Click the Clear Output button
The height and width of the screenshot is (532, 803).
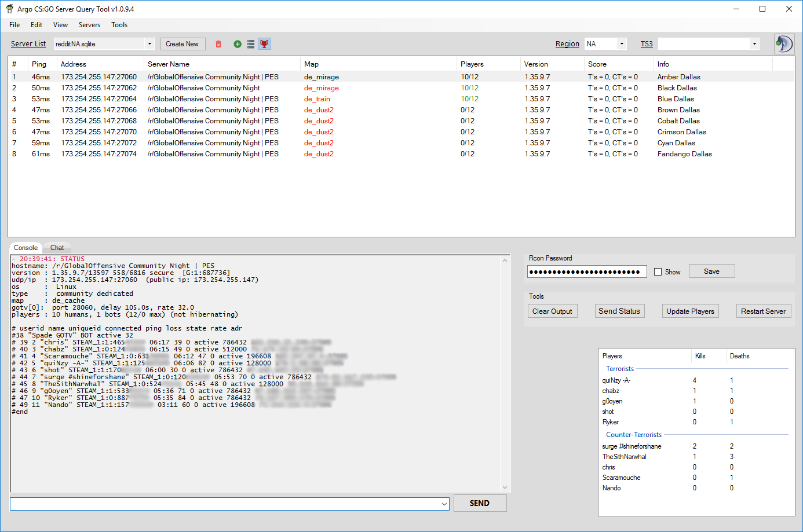(552, 311)
